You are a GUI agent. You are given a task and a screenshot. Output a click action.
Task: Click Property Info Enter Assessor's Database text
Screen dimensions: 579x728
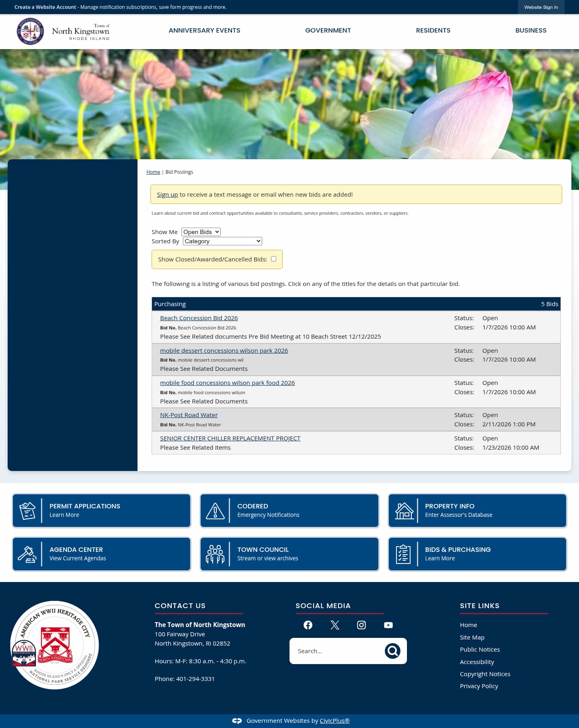459,515
